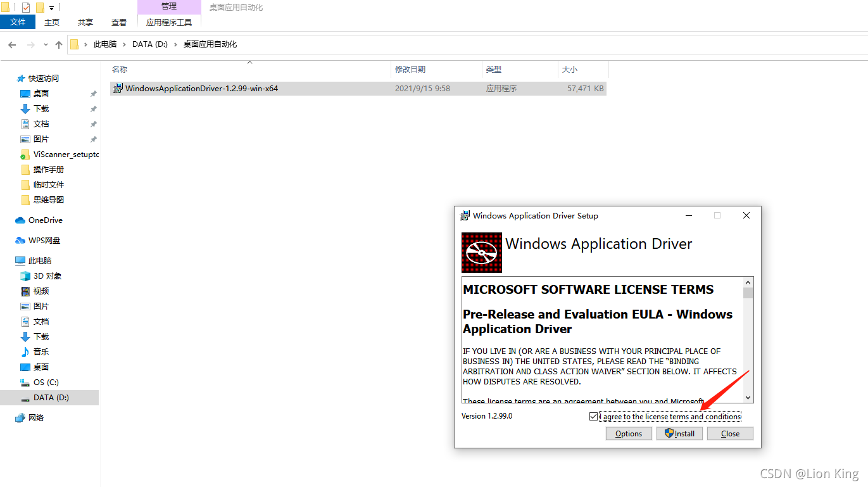The width and height of the screenshot is (868, 487).
Task: Open 3D 对象 under 此电脑
Action: point(47,276)
